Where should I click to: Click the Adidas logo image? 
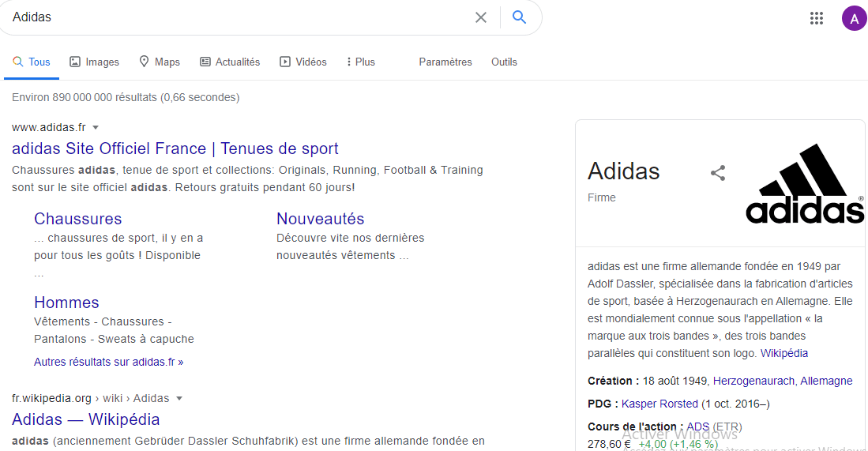pyautogui.click(x=805, y=184)
